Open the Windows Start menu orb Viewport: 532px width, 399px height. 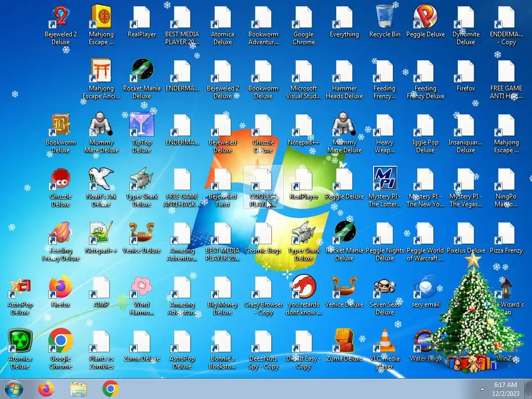click(14, 389)
